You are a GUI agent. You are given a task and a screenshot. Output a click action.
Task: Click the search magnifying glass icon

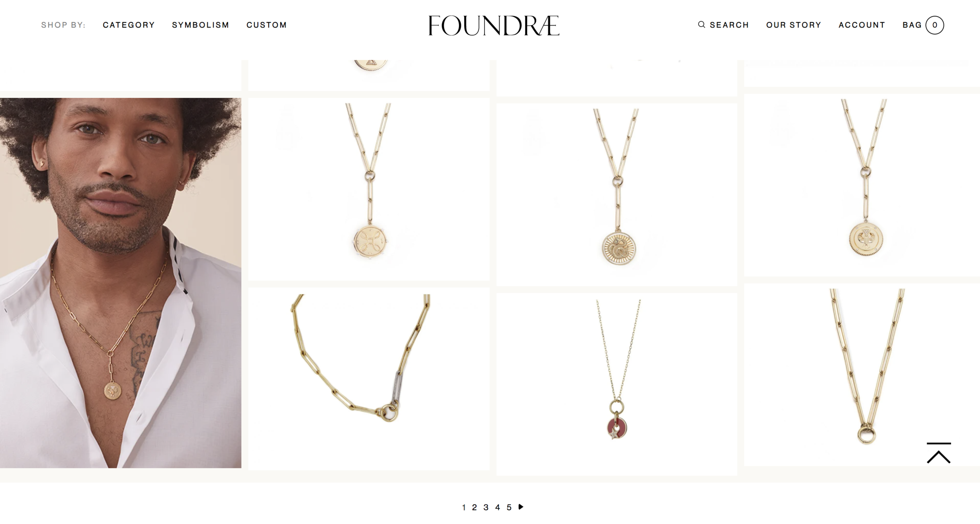tap(701, 25)
